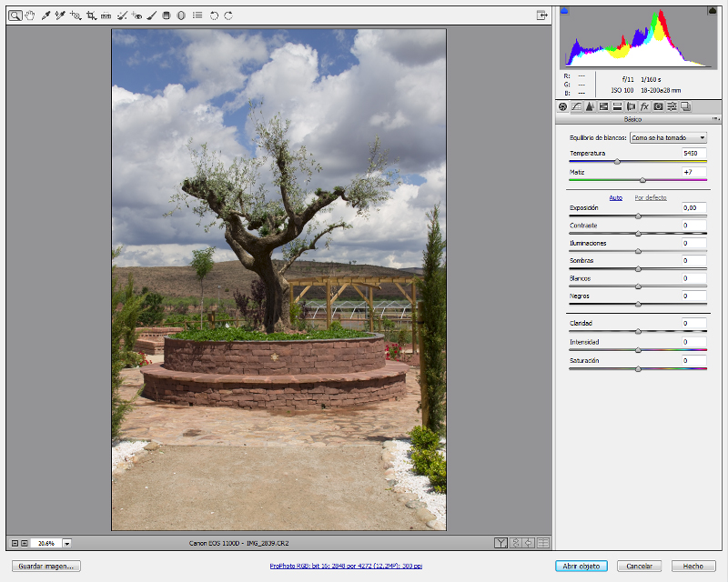Select the Spot Removal tool
Image resolution: width=728 pixels, height=582 pixels.
pyautogui.click(x=122, y=15)
